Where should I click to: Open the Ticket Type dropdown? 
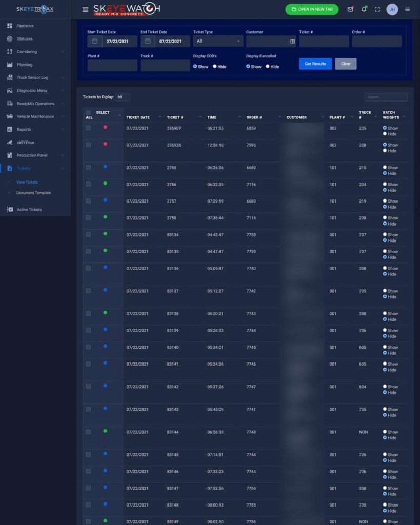pos(218,41)
